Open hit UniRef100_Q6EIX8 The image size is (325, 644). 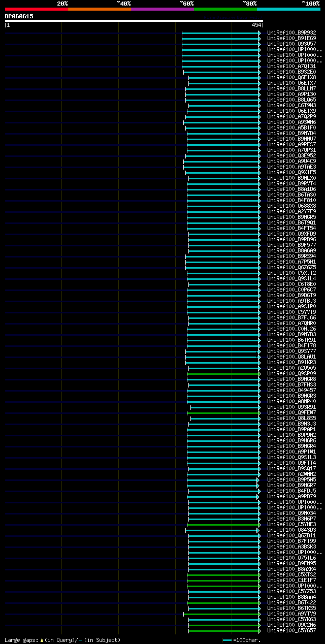(291, 77)
